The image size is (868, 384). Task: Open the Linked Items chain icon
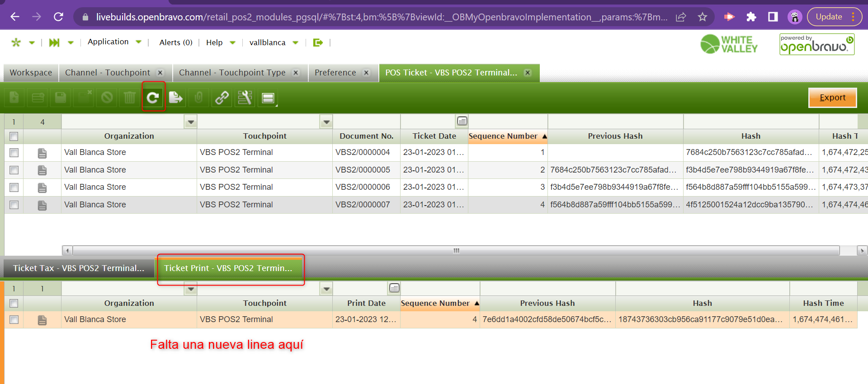222,98
